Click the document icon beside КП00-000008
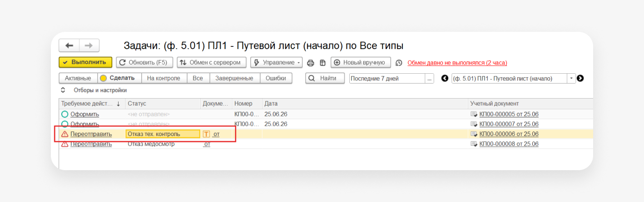Viewport: 644px width, 202px height. (474, 144)
